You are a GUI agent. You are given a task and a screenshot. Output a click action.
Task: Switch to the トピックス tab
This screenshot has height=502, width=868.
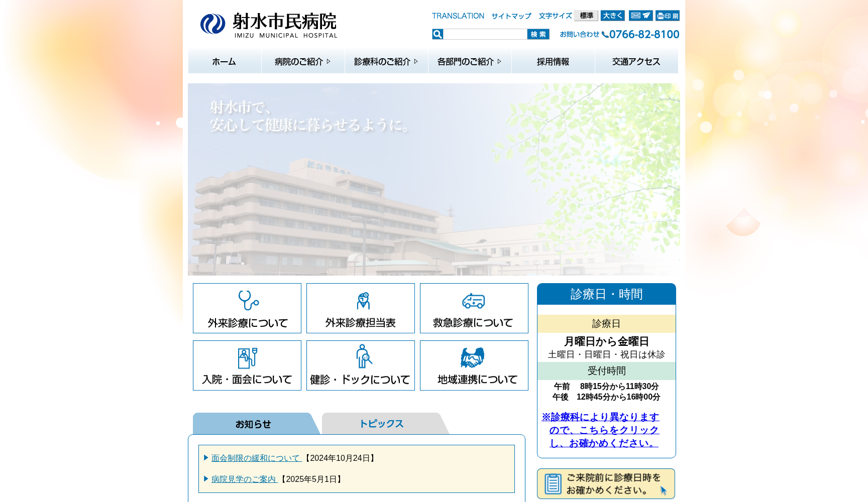pos(381,423)
